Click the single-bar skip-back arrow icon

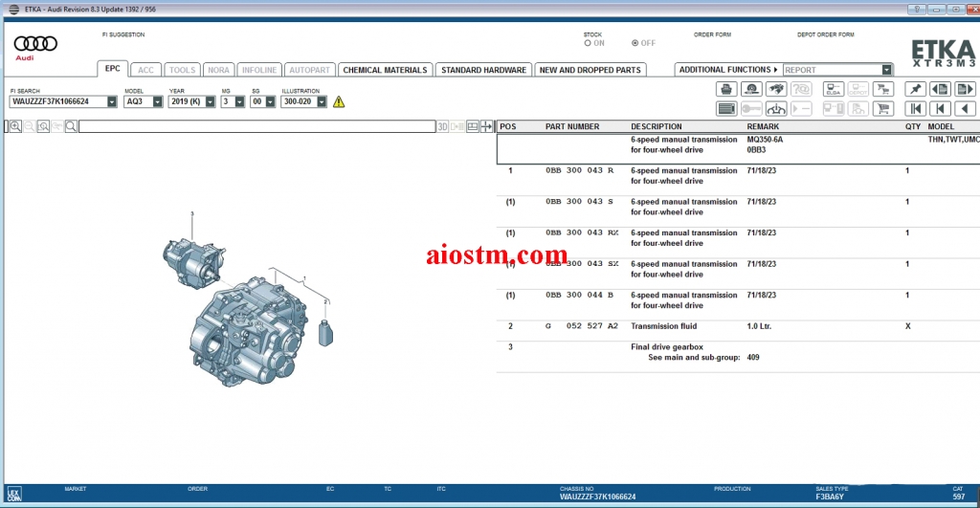pyautogui.click(x=941, y=109)
